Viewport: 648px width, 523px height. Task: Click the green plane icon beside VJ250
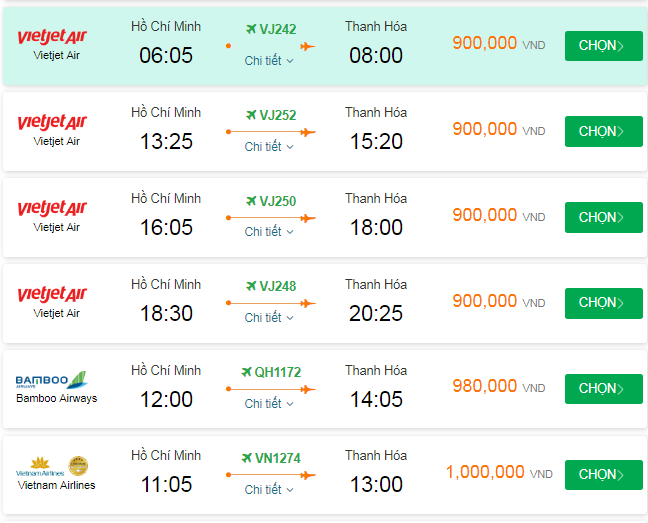249,201
